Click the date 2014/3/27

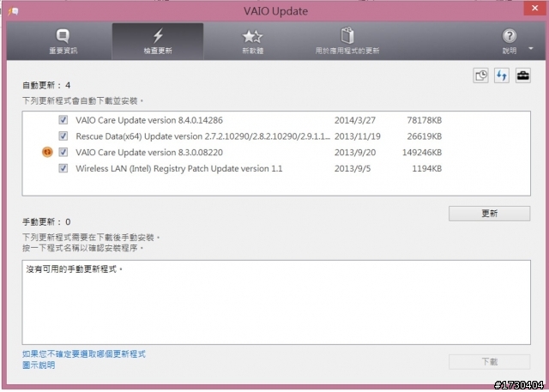click(x=355, y=120)
